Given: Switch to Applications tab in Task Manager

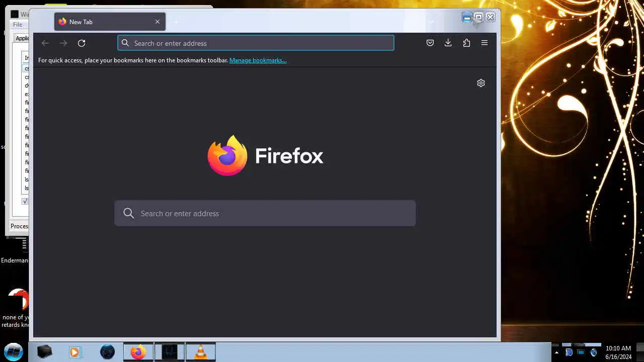Looking at the screenshot, I should tap(22, 38).
